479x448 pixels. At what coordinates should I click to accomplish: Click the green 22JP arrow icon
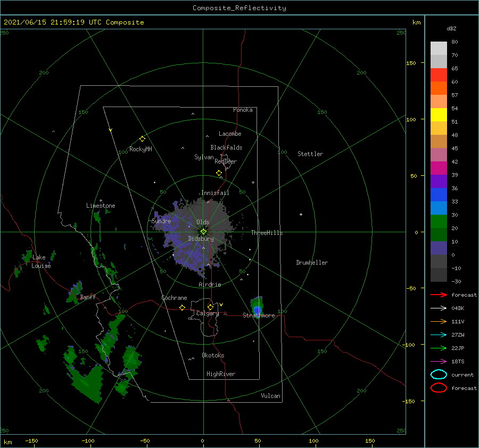pos(439,348)
